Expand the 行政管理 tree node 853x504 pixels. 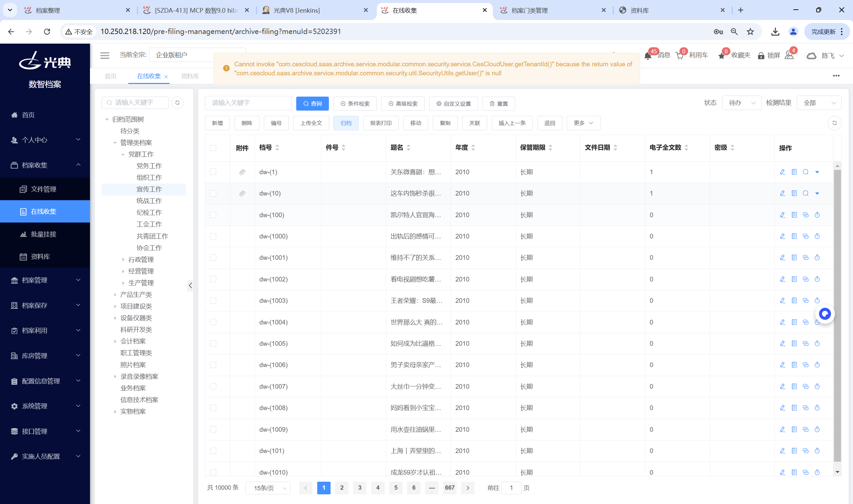pos(123,260)
